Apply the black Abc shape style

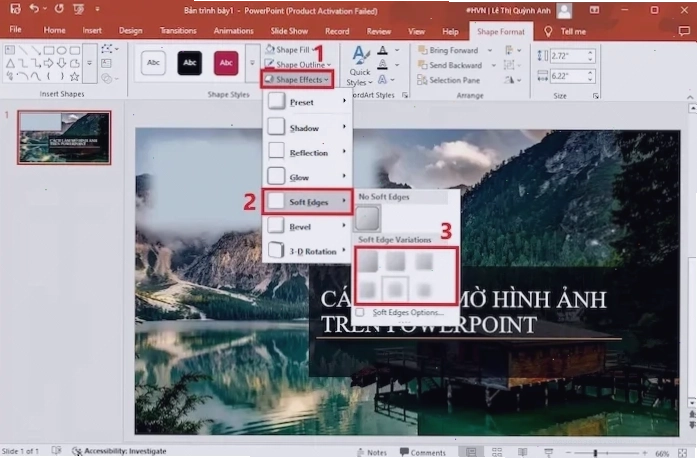190,63
